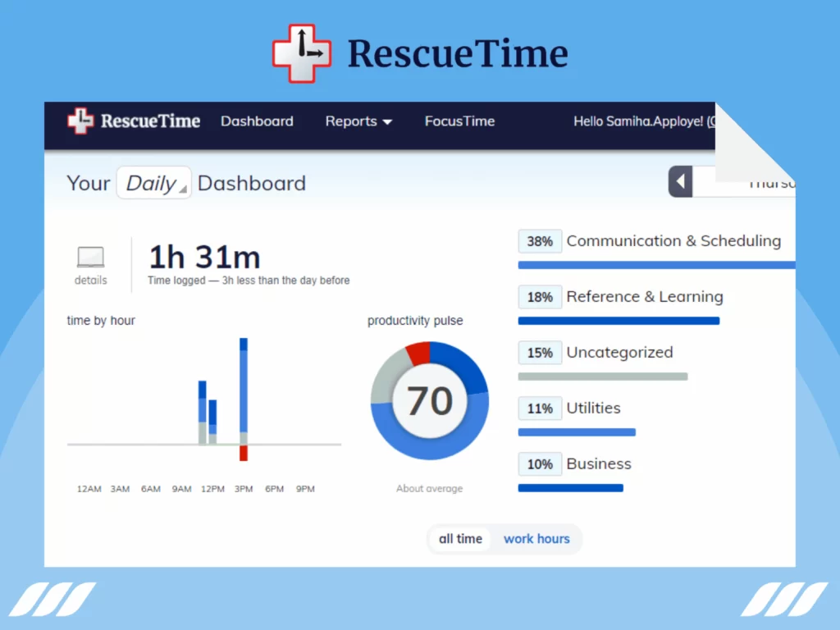Open the Communication & Scheduling category
Viewport: 840px width, 630px height.
click(x=673, y=241)
